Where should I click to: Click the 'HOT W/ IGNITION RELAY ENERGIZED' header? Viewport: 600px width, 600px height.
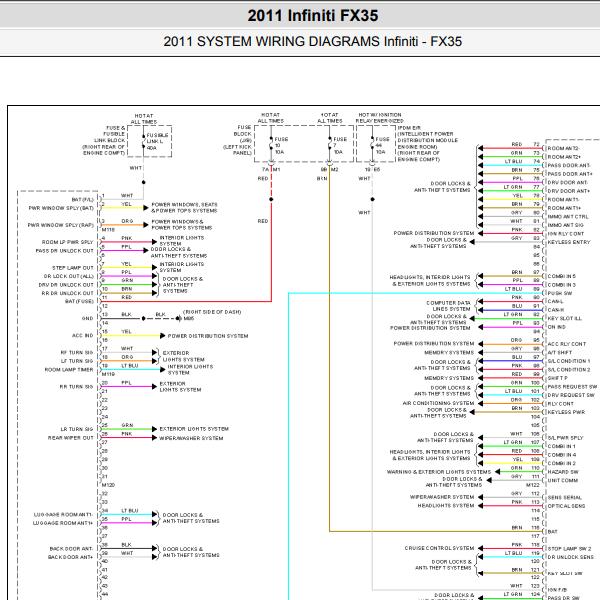point(380,118)
